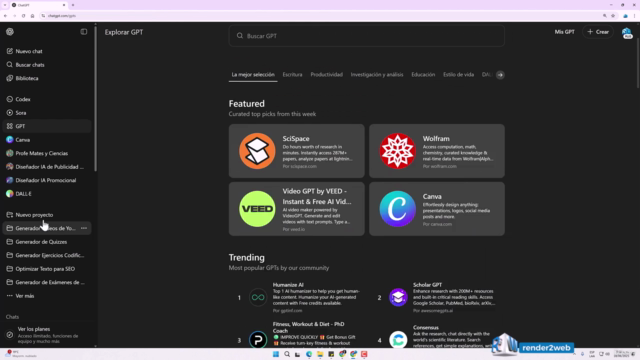
Task: Open Humanize AI trending GPT
Action: (x=298, y=297)
